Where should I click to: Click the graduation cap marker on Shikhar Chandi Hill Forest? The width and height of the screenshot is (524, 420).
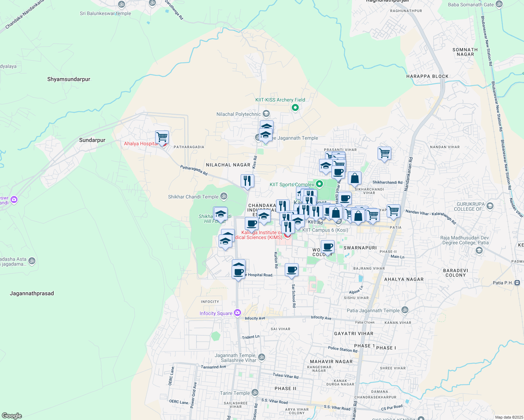[x=221, y=213]
